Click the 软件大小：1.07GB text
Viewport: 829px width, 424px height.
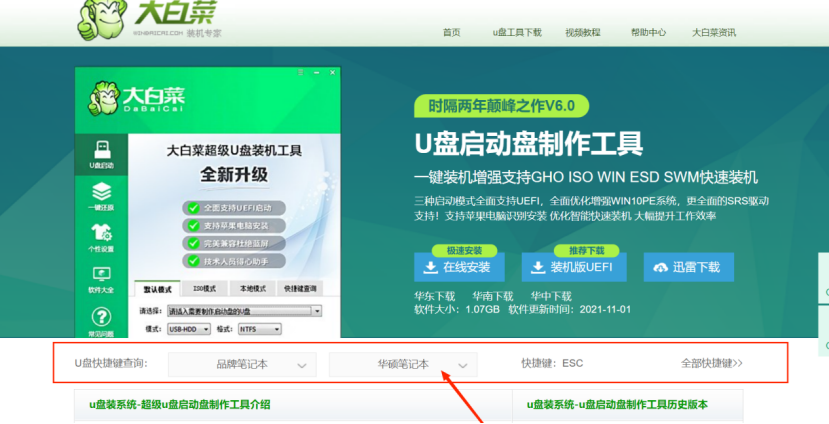[457, 309]
